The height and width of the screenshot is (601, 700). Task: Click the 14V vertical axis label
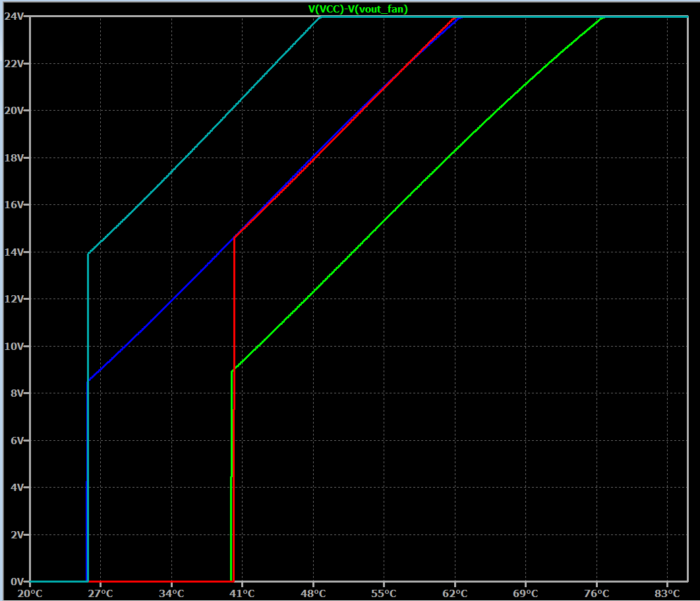(14, 252)
